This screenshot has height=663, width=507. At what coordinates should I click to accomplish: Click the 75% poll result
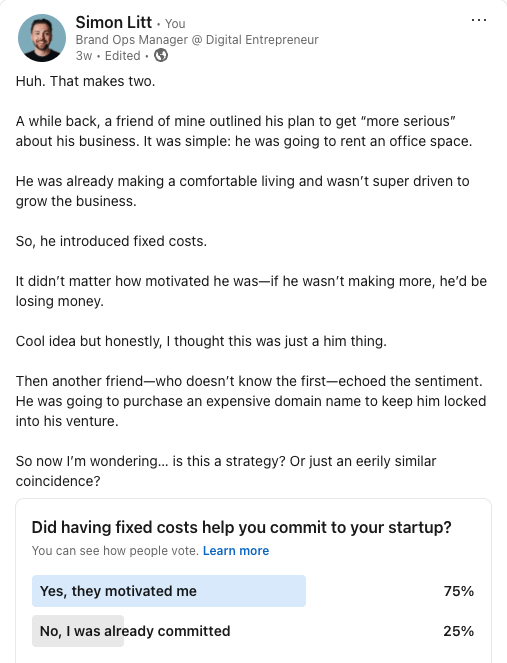(458, 591)
